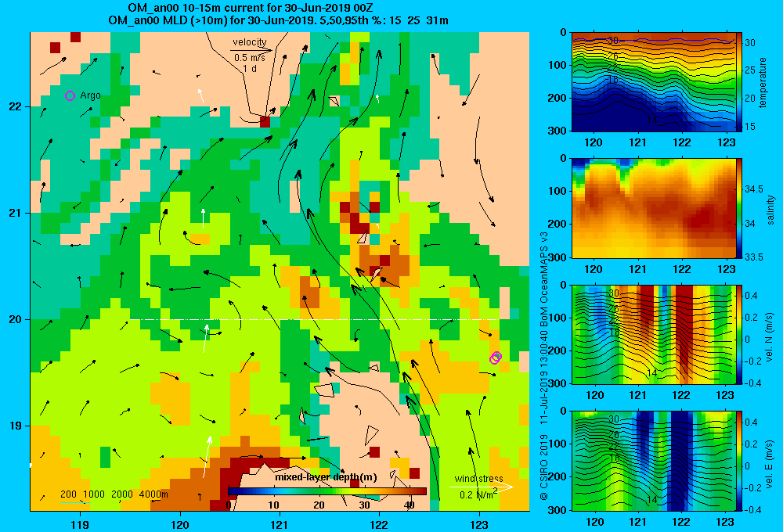Open the temperature cross-section panel
Image resolution: width=783 pixels, height=532 pixels.
click(653, 82)
